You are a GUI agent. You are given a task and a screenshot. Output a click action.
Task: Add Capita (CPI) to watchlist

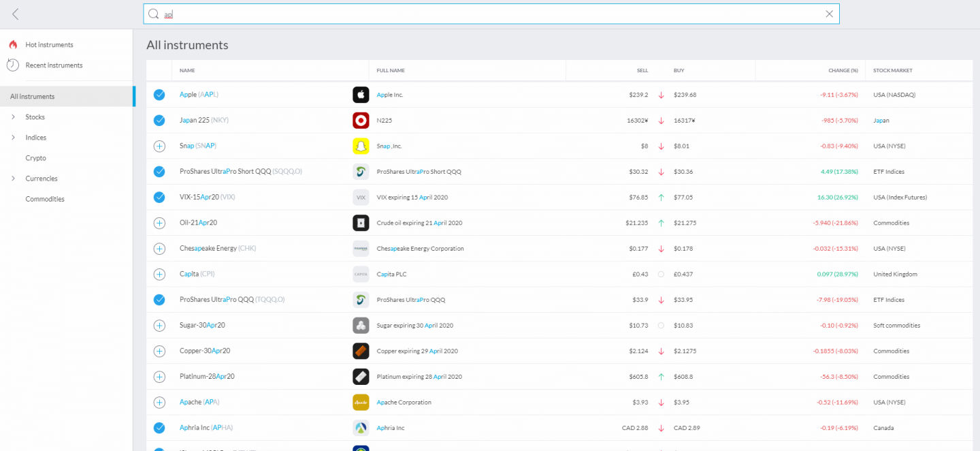point(159,274)
